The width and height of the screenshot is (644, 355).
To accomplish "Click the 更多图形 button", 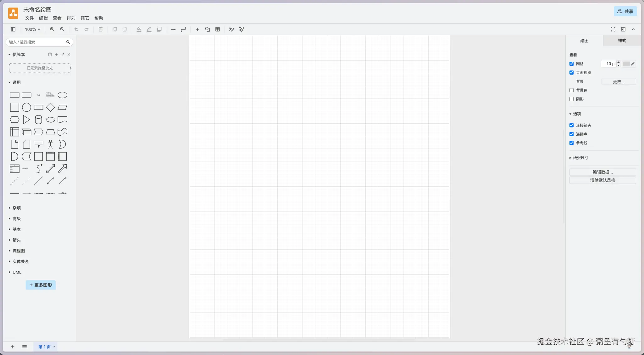I will coord(41,285).
